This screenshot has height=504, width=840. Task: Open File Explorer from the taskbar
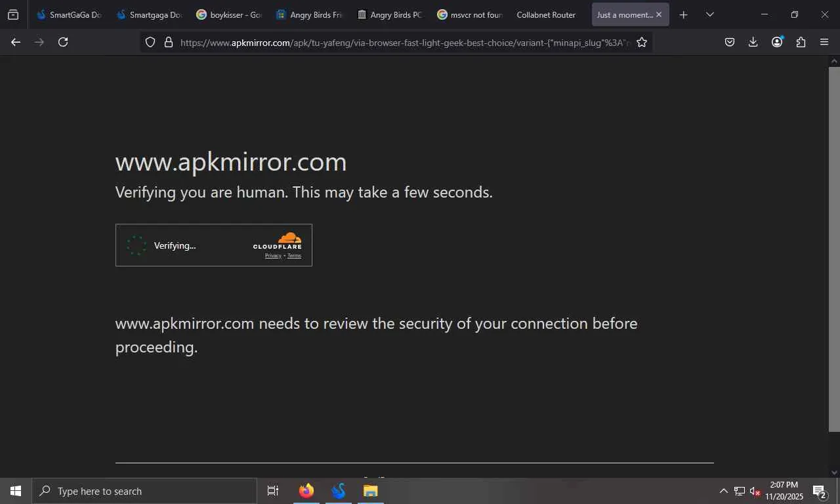pos(371,491)
